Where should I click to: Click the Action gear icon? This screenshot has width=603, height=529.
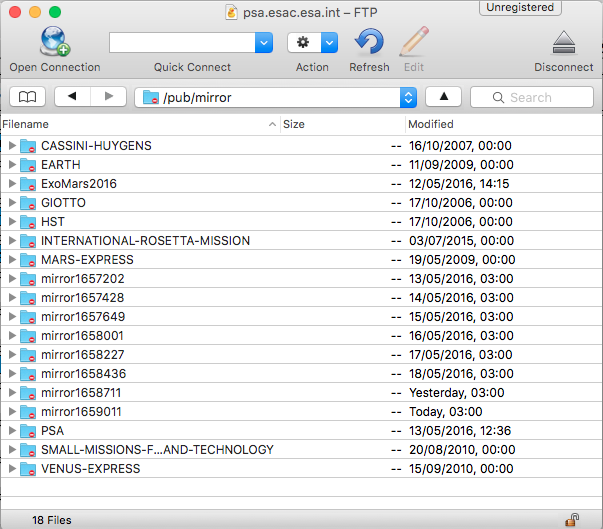point(303,42)
